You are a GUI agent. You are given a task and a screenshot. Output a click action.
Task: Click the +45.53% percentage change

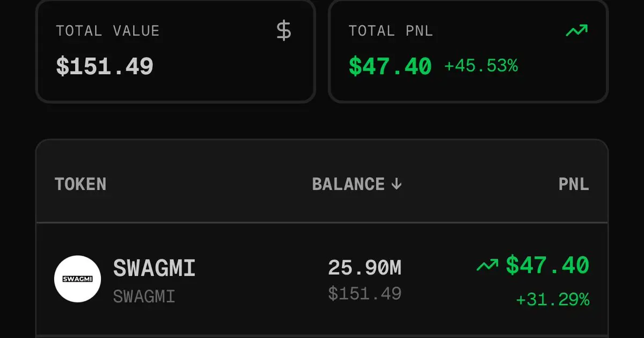481,67
